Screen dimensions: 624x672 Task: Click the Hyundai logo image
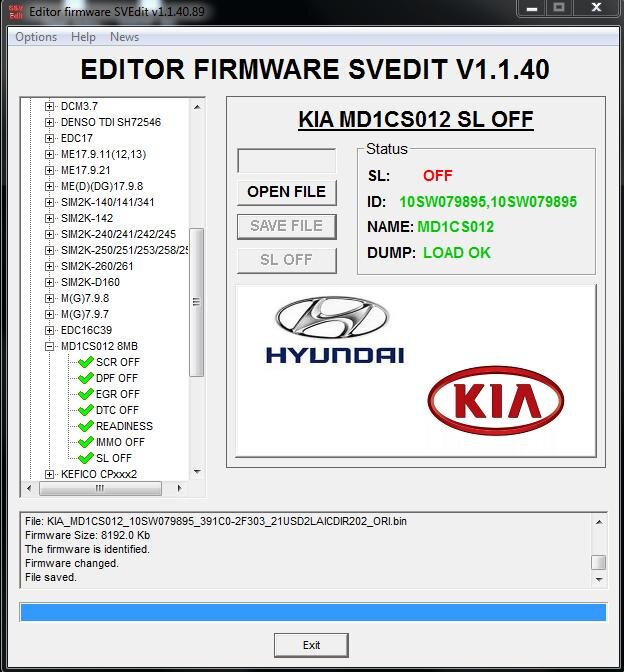[x=334, y=330]
